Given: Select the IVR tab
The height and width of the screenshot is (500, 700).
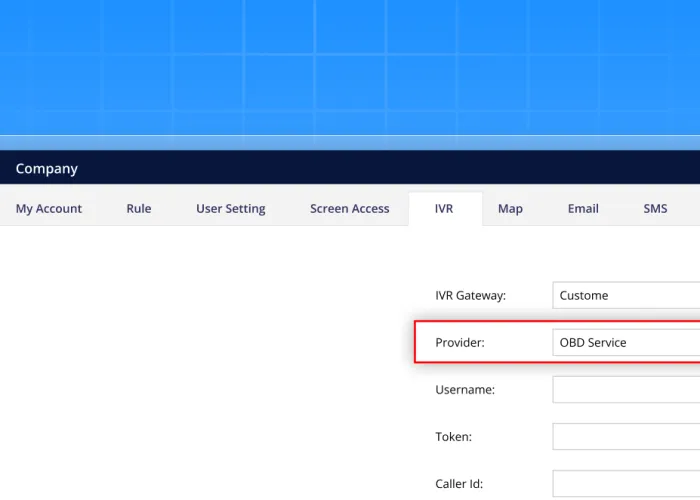Looking at the screenshot, I should pyautogui.click(x=444, y=209).
